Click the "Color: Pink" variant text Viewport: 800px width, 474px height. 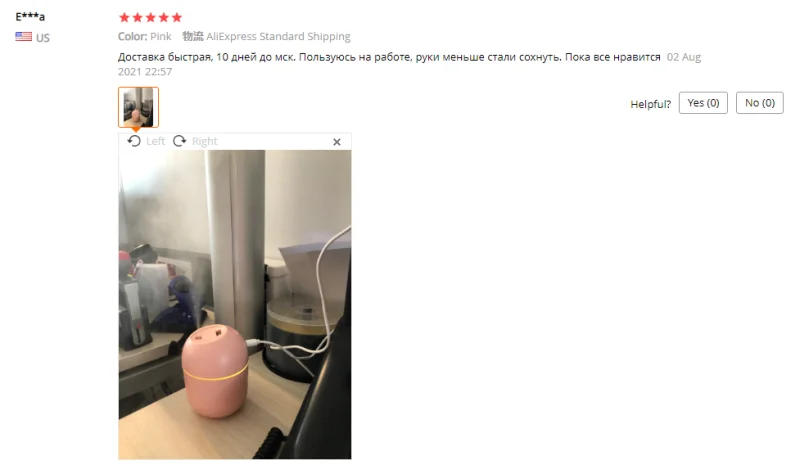click(x=144, y=36)
